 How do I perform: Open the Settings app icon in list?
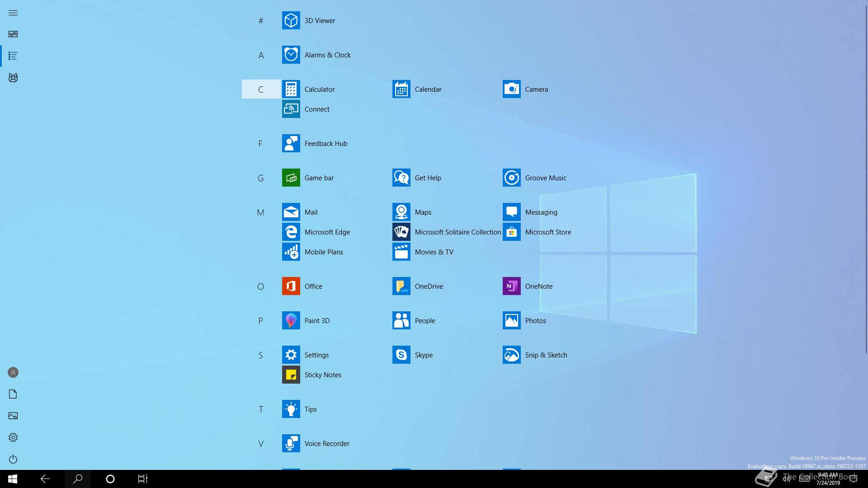pyautogui.click(x=291, y=355)
